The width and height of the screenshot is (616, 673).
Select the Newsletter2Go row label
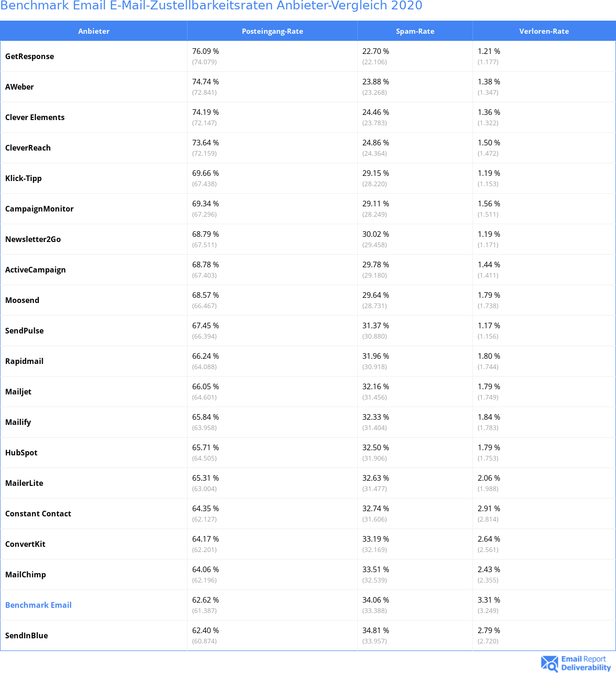[x=33, y=239]
